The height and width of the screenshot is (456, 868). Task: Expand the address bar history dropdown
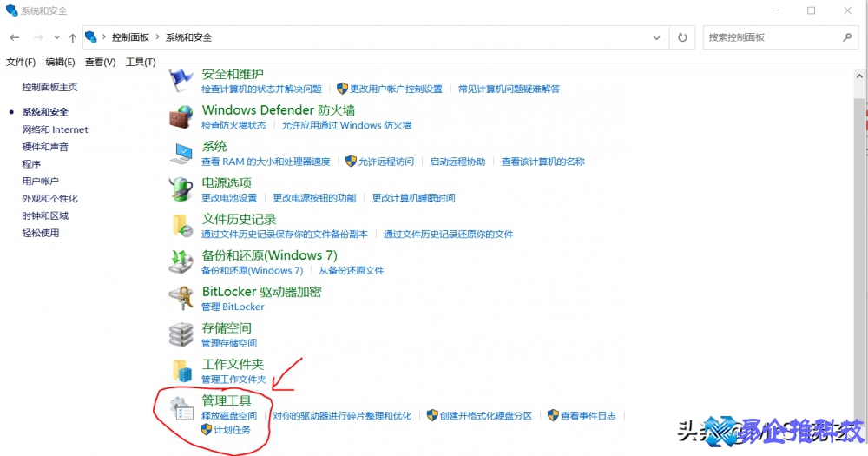pos(656,37)
